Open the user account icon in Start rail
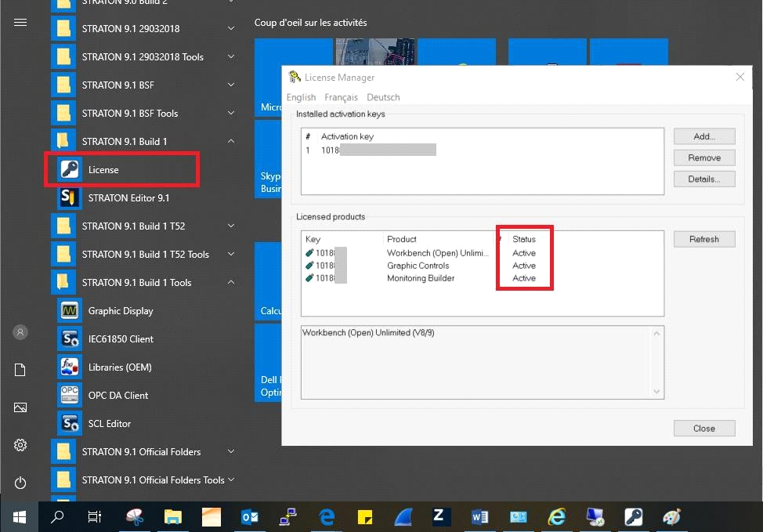763x532 pixels. point(20,332)
